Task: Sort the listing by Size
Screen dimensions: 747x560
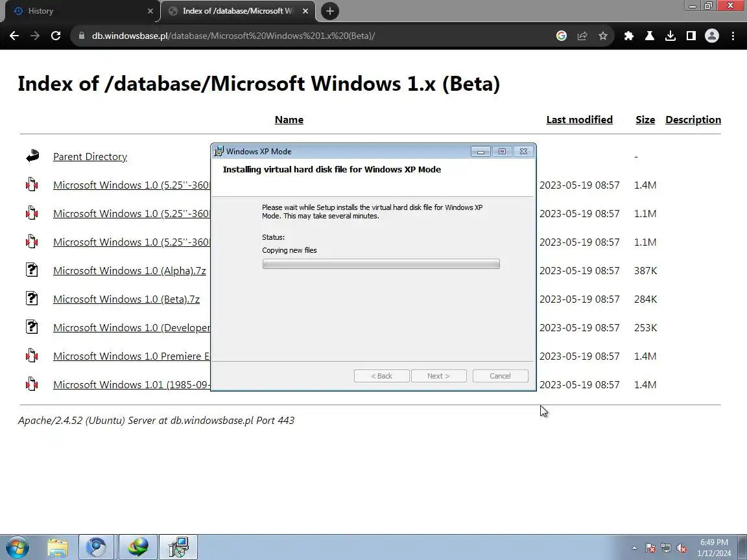Action: click(645, 119)
